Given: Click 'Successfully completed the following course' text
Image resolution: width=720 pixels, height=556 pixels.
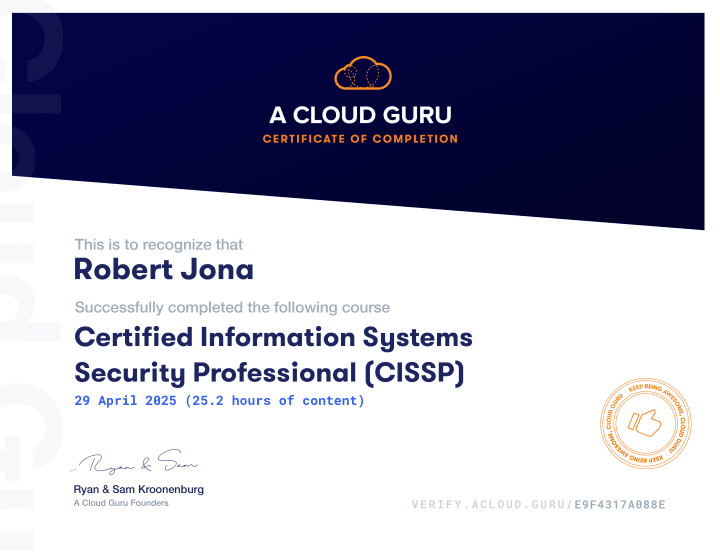Looking at the screenshot, I should pos(232,307).
